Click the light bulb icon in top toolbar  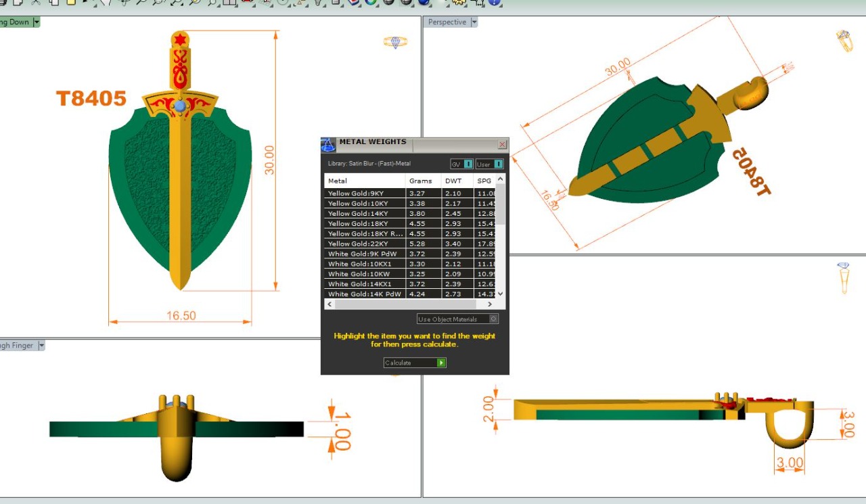pyautogui.click(x=317, y=2)
